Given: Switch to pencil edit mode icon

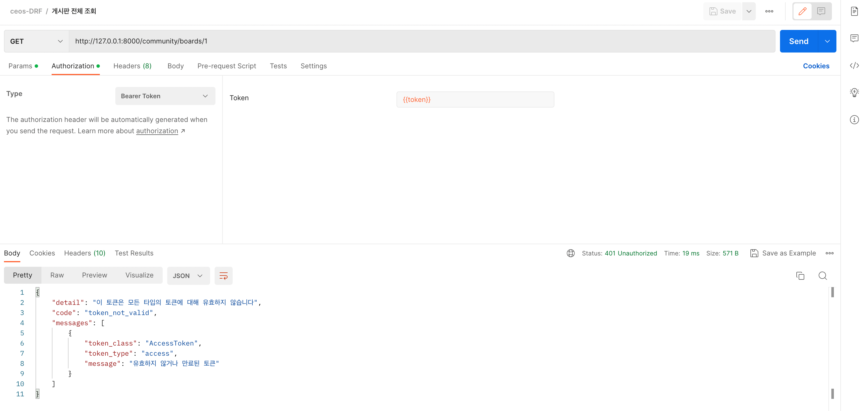Looking at the screenshot, I should pyautogui.click(x=802, y=11).
